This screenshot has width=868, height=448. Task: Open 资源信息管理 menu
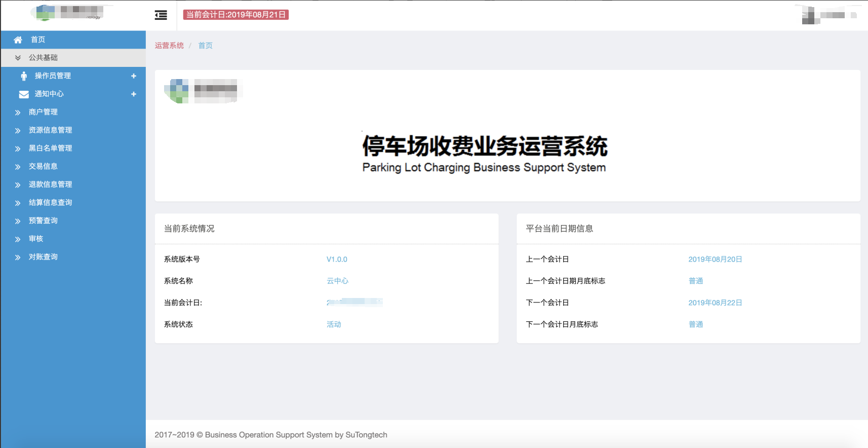[x=73, y=130]
